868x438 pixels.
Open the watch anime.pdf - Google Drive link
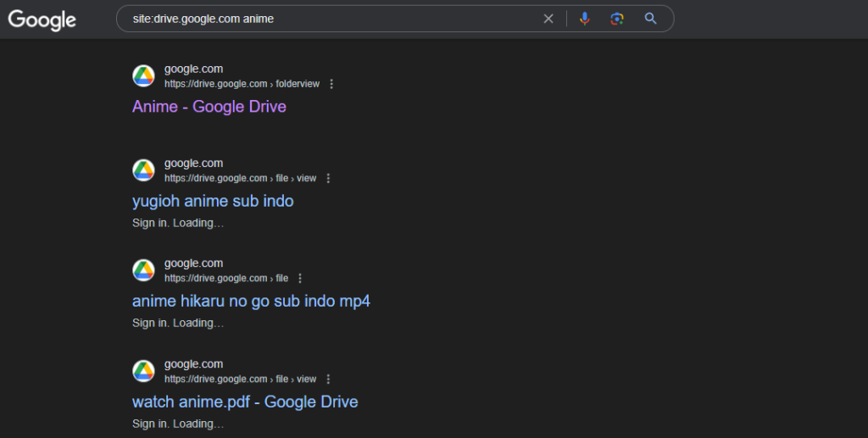(x=245, y=402)
